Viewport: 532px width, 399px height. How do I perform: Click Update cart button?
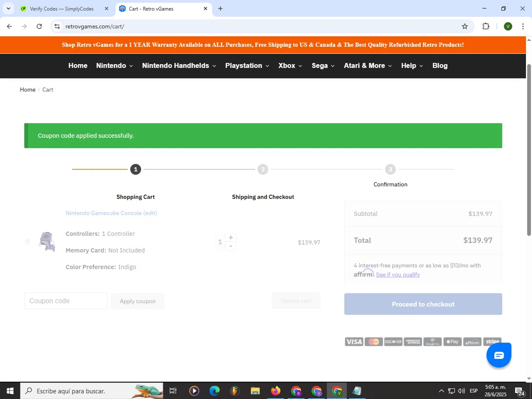(x=296, y=301)
